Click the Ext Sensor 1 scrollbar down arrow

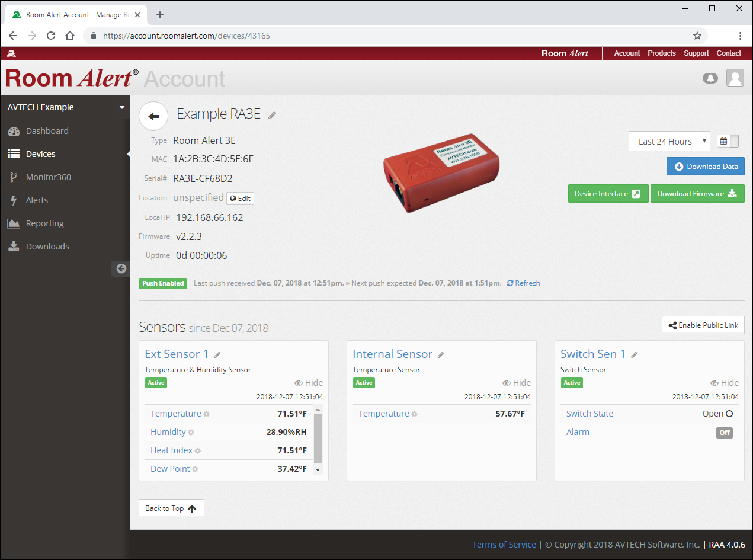[318, 469]
